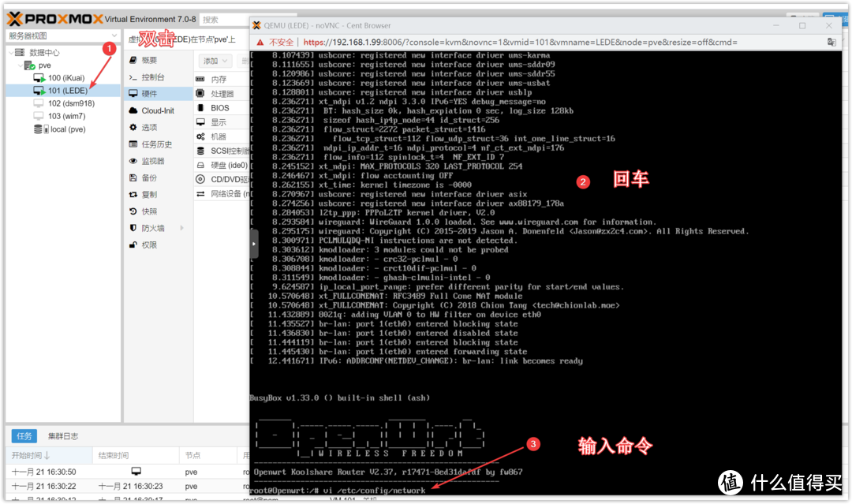
Task: Open the Cloud-Init page
Action: (158, 110)
